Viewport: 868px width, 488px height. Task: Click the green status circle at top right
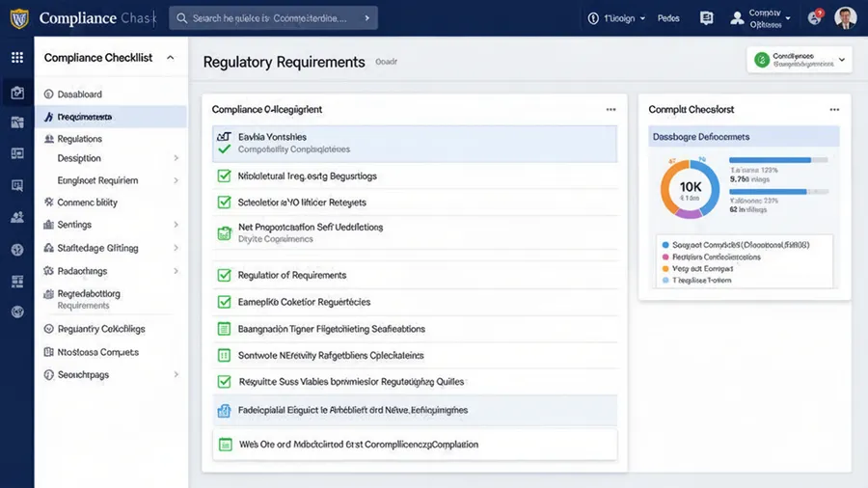(762, 60)
